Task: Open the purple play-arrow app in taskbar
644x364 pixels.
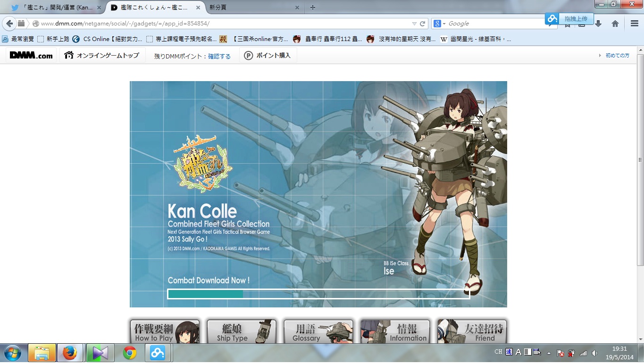Action: pyautogui.click(x=100, y=353)
